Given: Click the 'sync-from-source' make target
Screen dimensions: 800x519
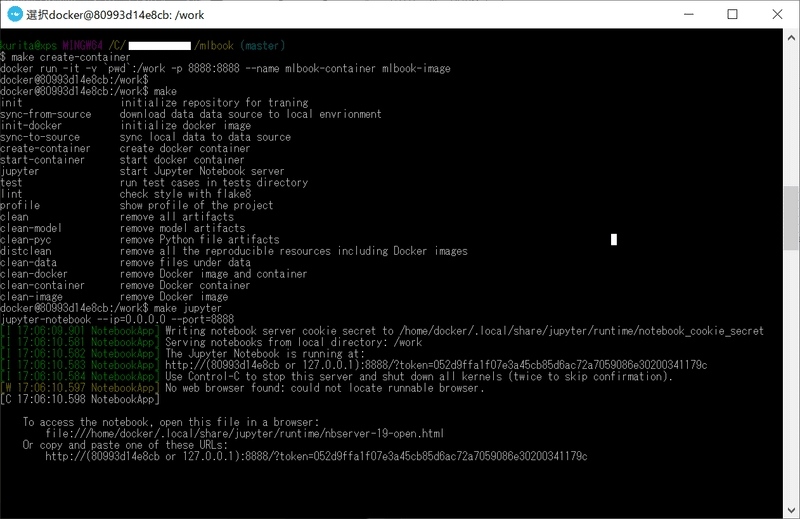Looking at the screenshot, I should pos(45,114).
